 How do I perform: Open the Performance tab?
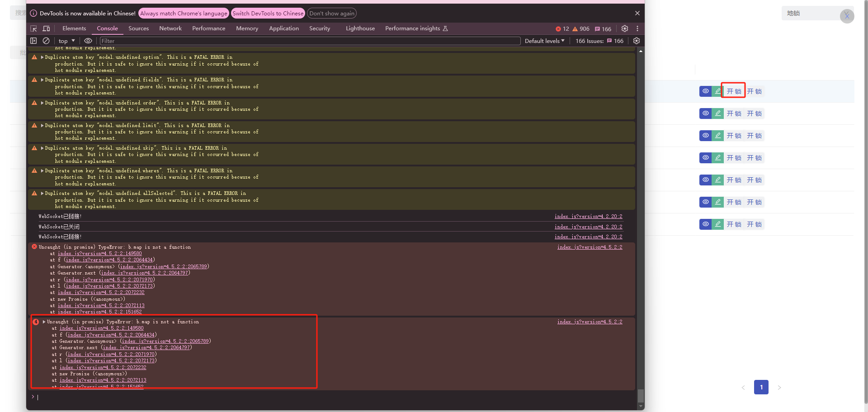tap(208, 28)
